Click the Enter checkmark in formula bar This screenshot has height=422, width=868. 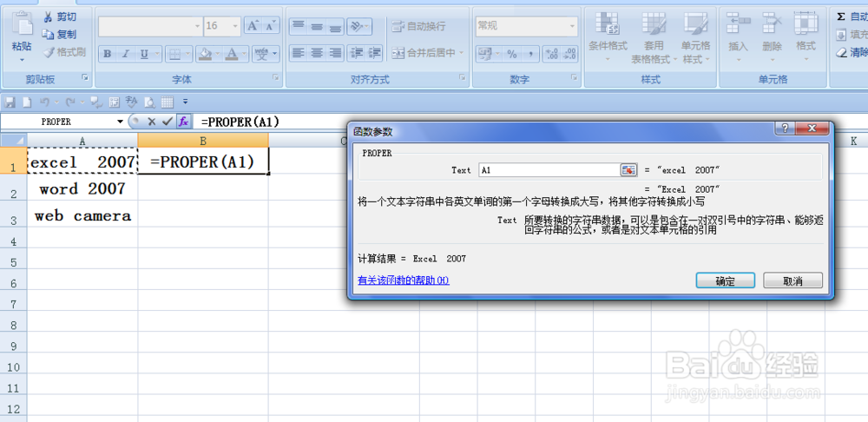168,122
